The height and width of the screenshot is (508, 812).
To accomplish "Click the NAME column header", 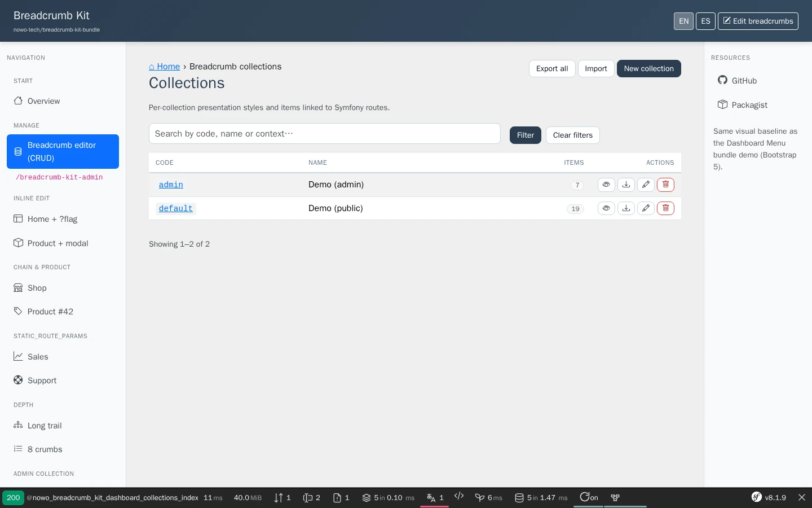I will coord(317,163).
